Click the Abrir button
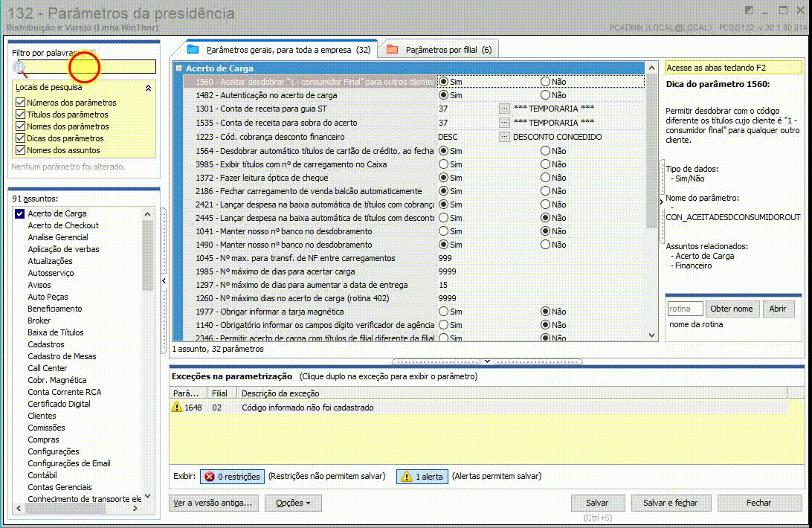Viewport: 812px width, 528px height. point(778,309)
